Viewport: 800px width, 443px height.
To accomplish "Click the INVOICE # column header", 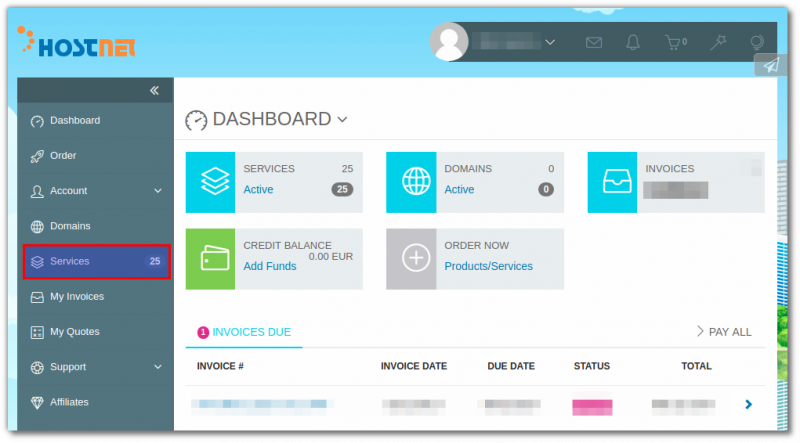I will (220, 366).
